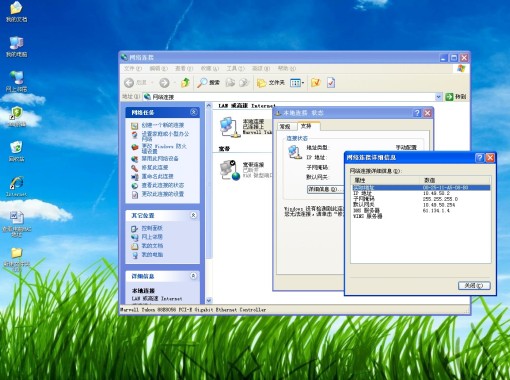Open the 查看(V) menu
510x380 pixels.
[x=184, y=68]
